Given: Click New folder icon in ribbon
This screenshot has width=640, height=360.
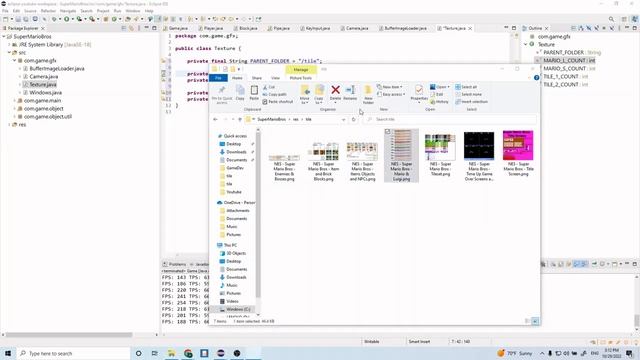Looking at the screenshot, I should [368, 94].
